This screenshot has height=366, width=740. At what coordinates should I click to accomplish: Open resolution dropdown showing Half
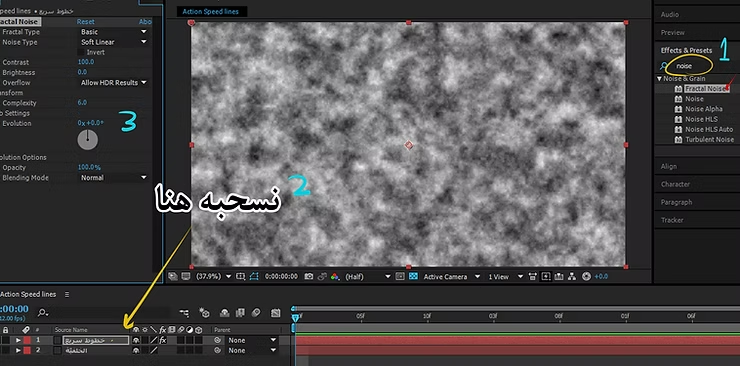click(368, 276)
